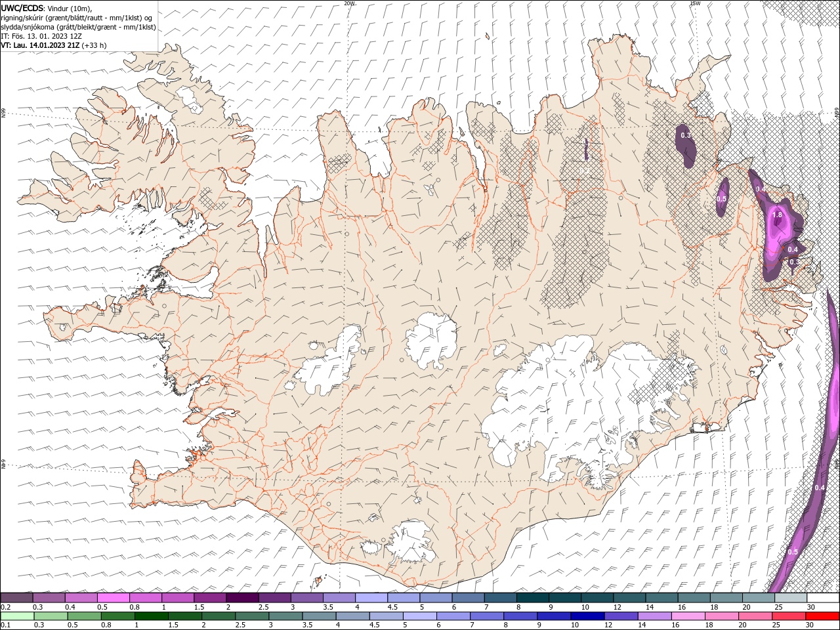
Task: Click the 0.4 value label in the southeast offshore band
Action: [x=820, y=488]
